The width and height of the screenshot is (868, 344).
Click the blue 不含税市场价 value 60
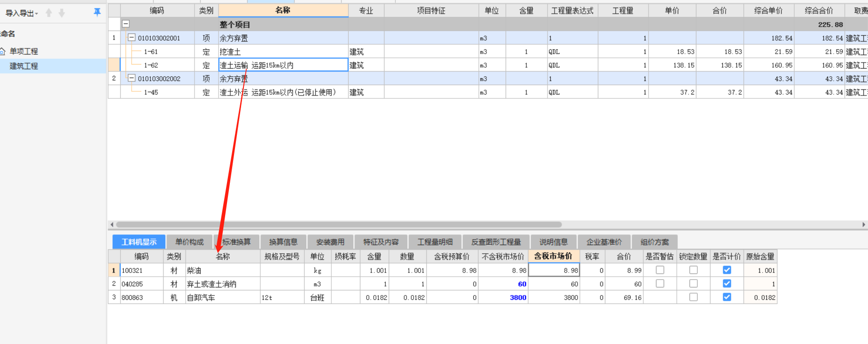point(522,284)
